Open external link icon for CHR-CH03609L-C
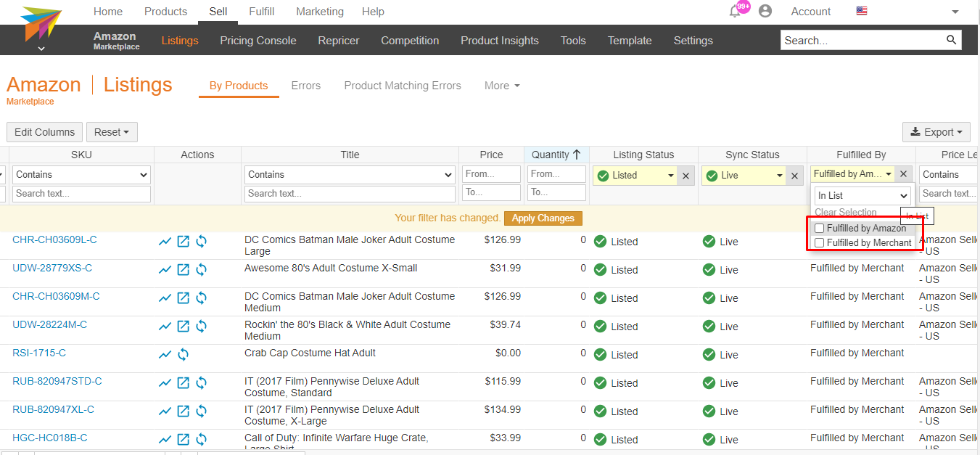 [x=184, y=242]
